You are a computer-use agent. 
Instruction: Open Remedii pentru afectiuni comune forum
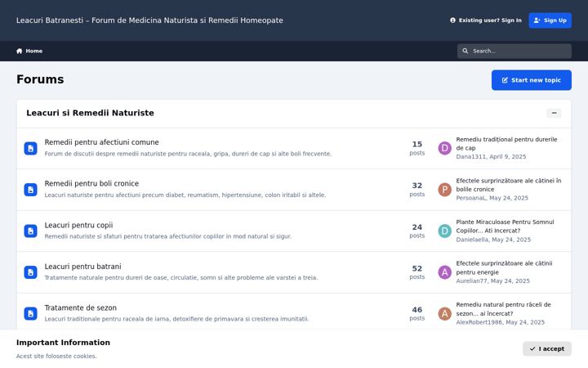(x=101, y=142)
